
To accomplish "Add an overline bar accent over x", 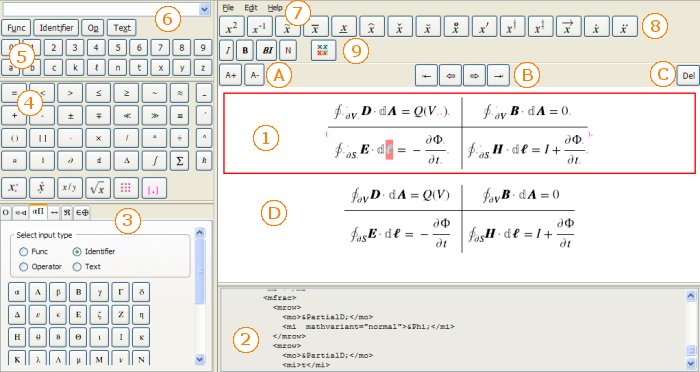I will pos(316,27).
